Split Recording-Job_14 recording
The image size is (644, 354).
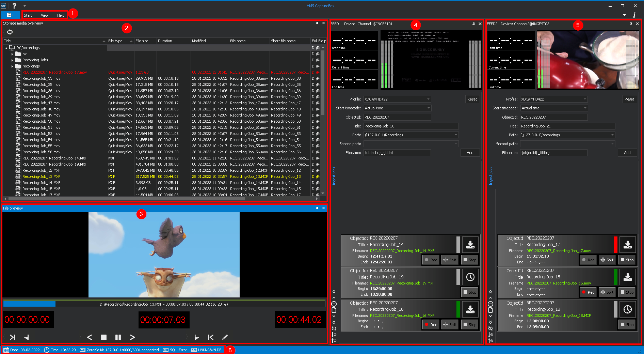450,260
